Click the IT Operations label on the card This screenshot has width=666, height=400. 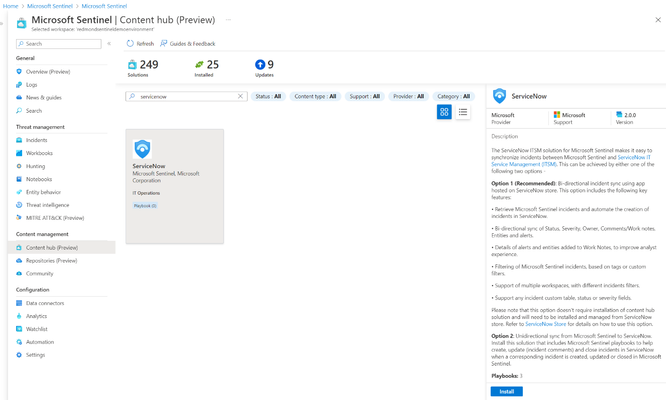tap(146, 193)
